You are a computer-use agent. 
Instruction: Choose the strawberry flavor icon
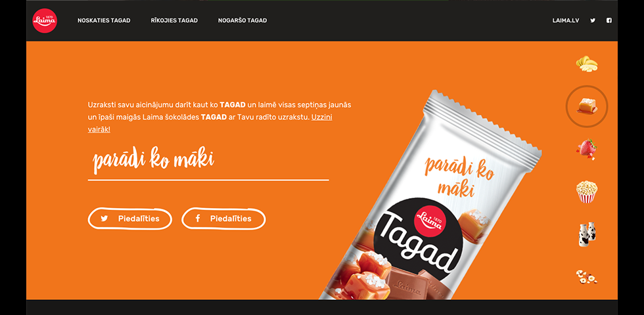pos(586,150)
